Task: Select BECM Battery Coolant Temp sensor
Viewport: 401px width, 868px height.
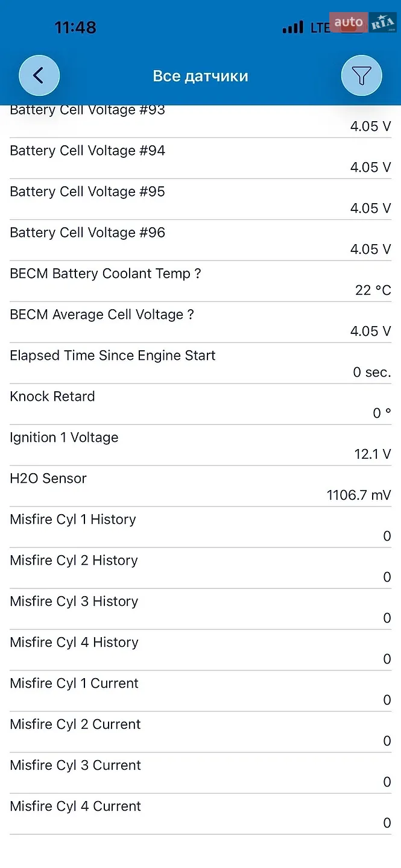Action: (x=200, y=281)
